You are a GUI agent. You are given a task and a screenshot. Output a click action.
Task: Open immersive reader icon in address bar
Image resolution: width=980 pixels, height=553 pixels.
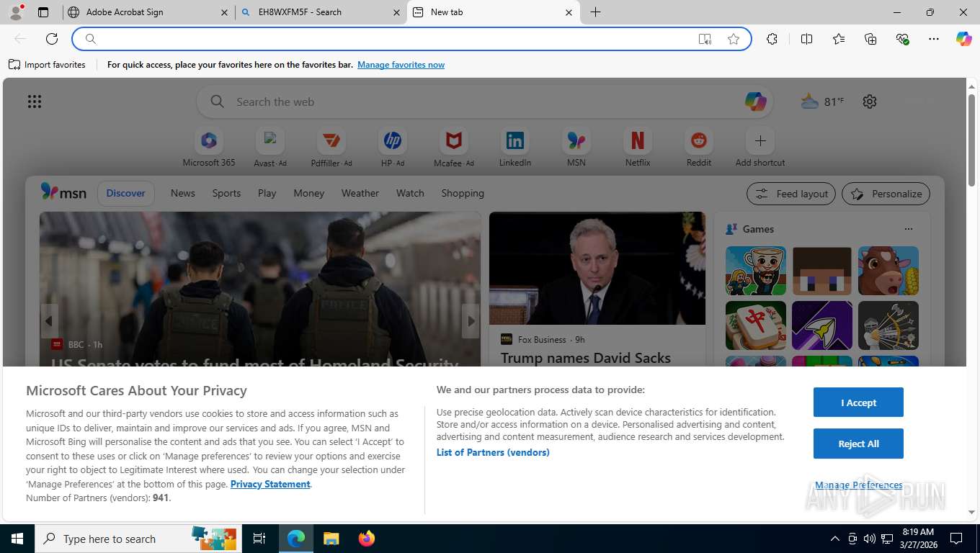[x=705, y=39]
